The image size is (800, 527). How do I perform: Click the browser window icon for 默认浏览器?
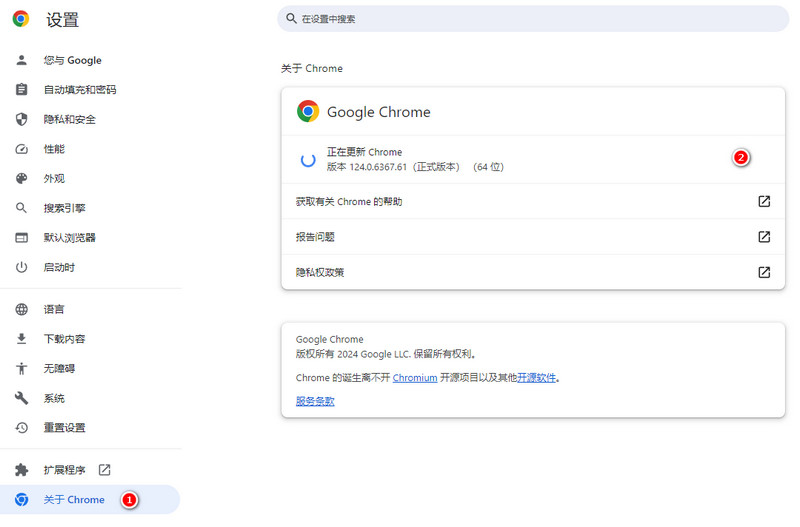pyautogui.click(x=21, y=238)
